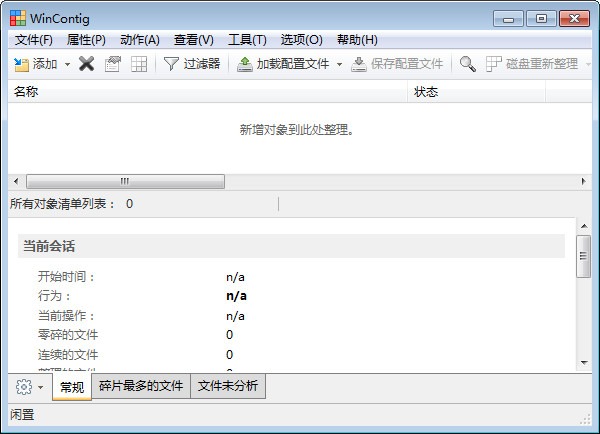This screenshot has width=600, height=434.
Task: Close the WinContig window
Action: tap(574, 18)
